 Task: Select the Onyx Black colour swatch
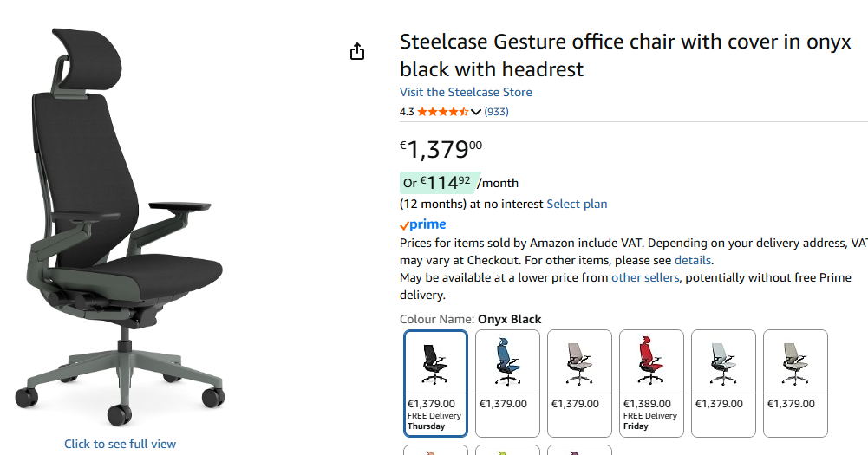tap(435, 382)
